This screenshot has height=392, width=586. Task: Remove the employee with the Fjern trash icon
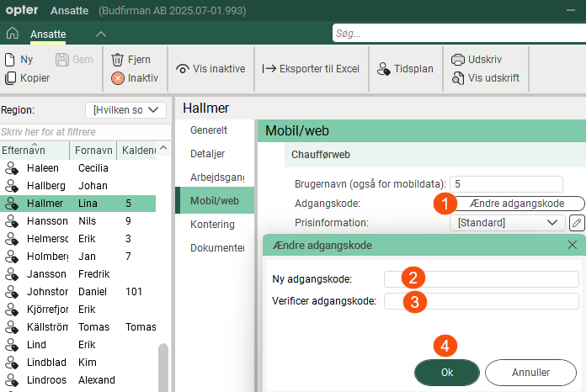[x=131, y=60]
